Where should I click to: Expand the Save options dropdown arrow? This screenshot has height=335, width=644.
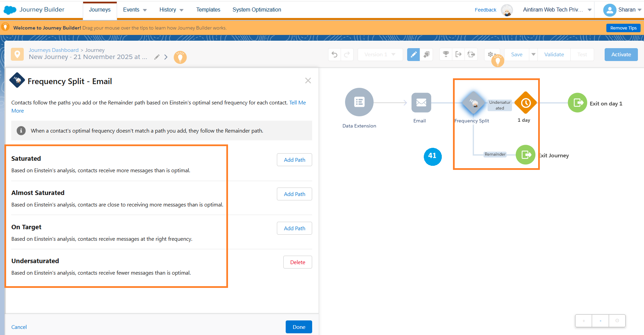pyautogui.click(x=533, y=55)
